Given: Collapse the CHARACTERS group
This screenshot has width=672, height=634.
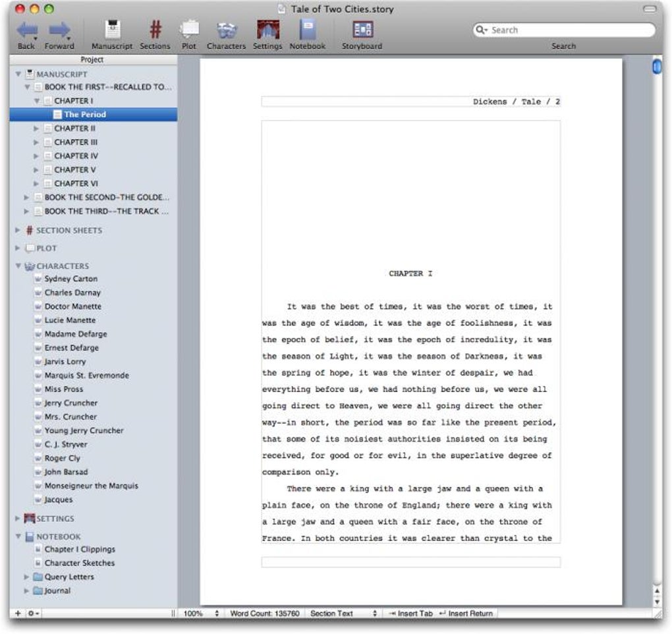Looking at the screenshot, I should pos(18,266).
